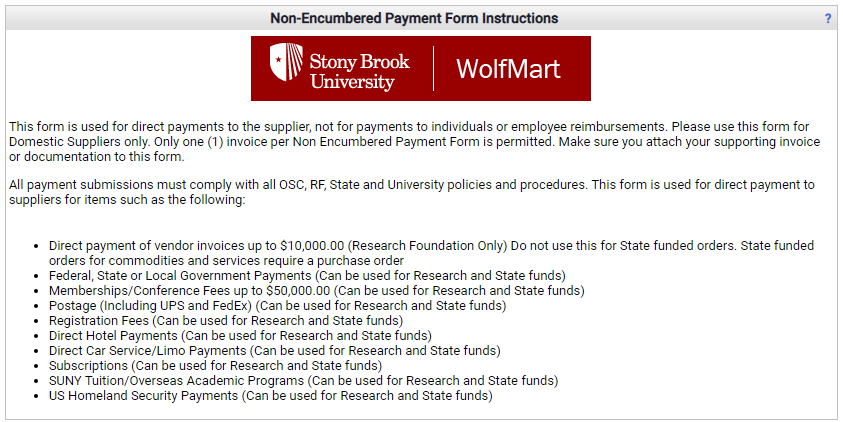This screenshot has width=843, height=422.
Task: Click the Direct Car Service/Limo Payments item
Action: point(274,350)
